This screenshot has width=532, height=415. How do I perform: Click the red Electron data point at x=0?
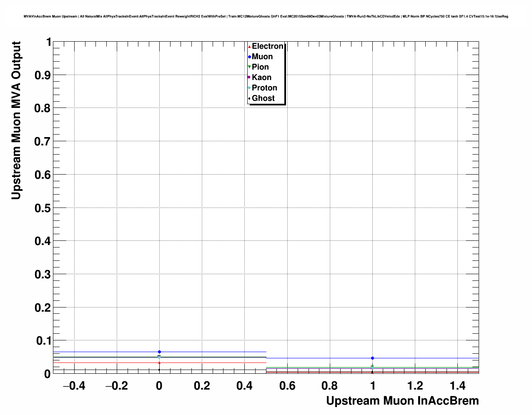[159, 362]
